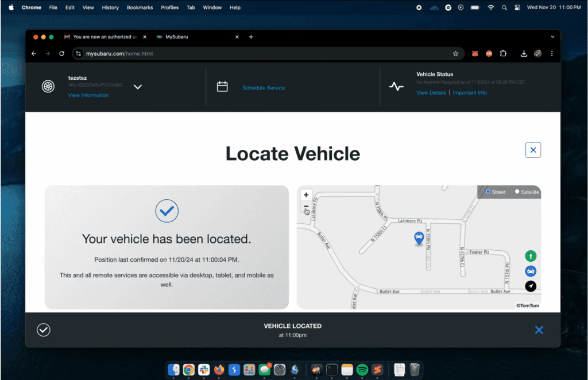Click the vehicle status pulse icon
This screenshot has height=380, width=588.
(396, 87)
